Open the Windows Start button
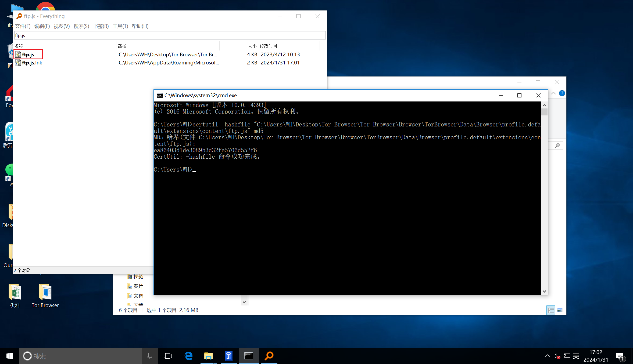Screen dimensions: 633x364 coord(10,356)
